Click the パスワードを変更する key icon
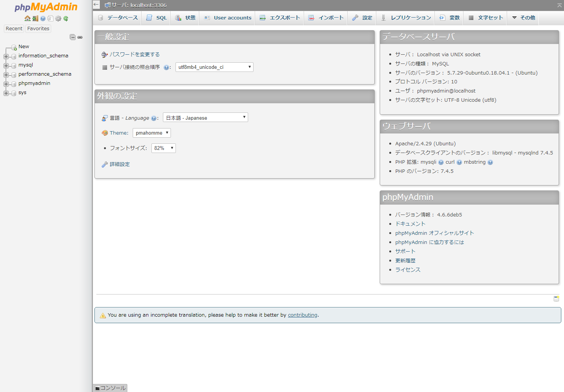The image size is (564, 392). click(x=104, y=55)
